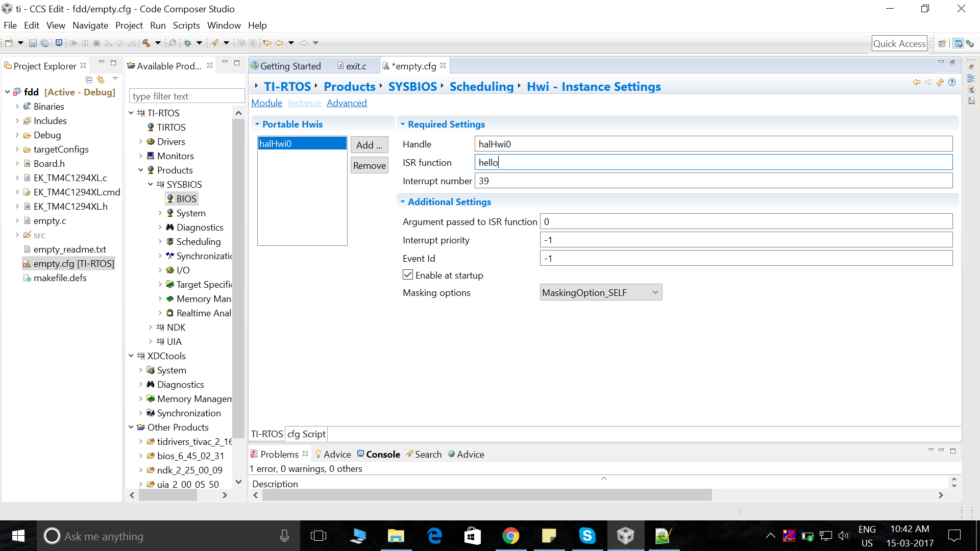Collapse the SYSBIOS tree node
Screen dimensions: 980x551
point(151,185)
